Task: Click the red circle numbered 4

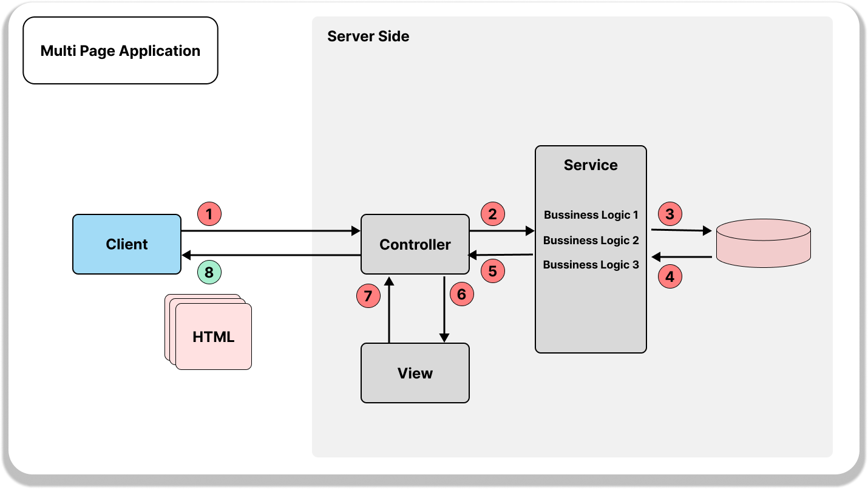Action: pyautogui.click(x=670, y=277)
